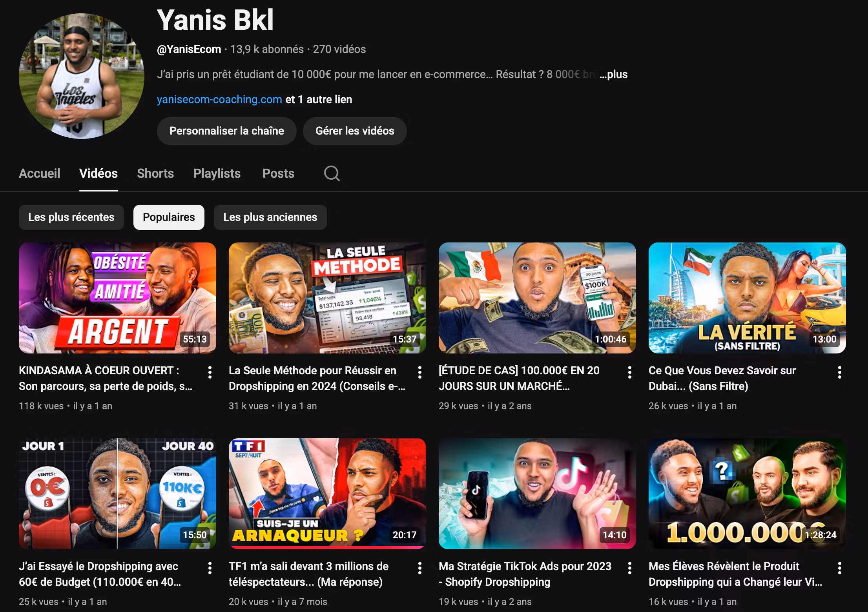868x612 pixels.
Task: Click Personnaliser la chaîne button
Action: 227,131
